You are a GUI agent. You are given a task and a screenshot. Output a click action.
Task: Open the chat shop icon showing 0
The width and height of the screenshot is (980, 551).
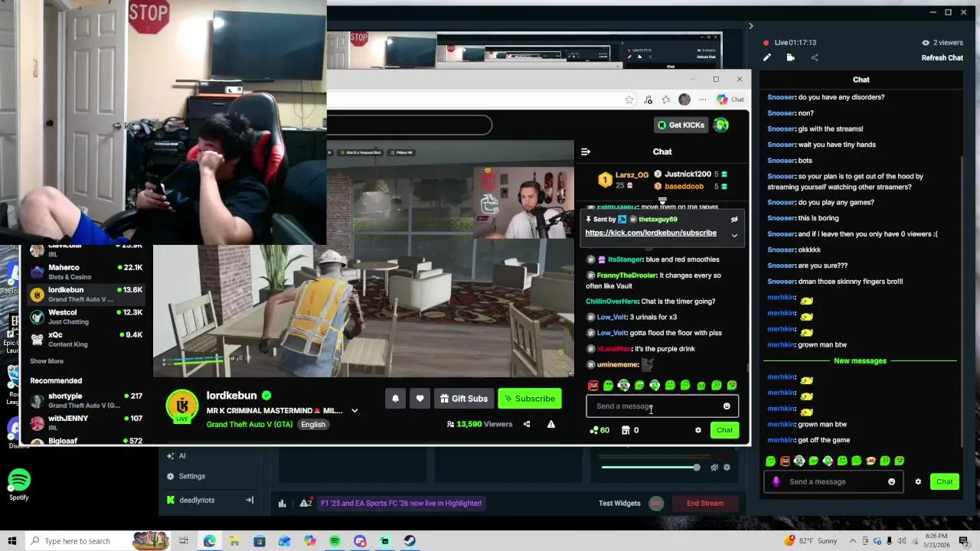630,430
